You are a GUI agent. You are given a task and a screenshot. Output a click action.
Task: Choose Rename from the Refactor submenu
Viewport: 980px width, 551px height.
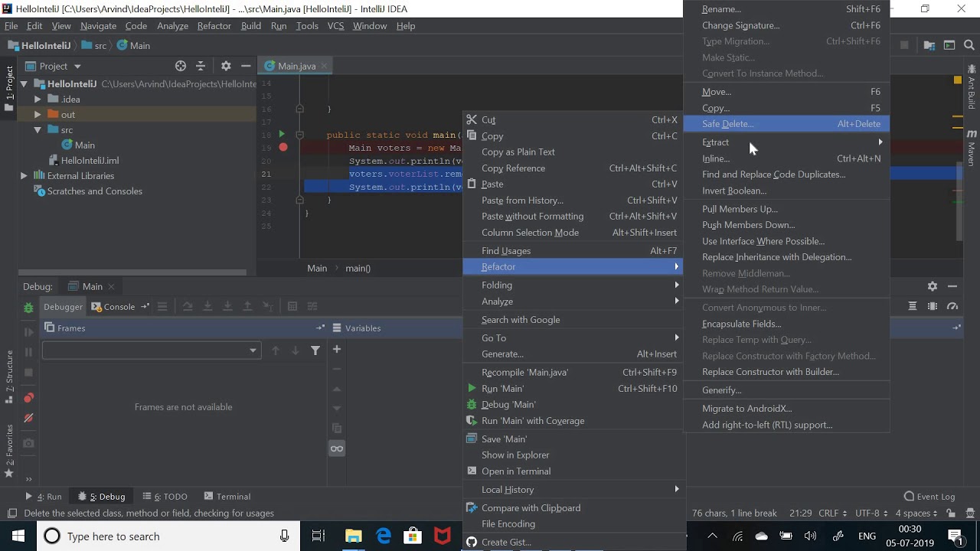[x=786, y=9]
